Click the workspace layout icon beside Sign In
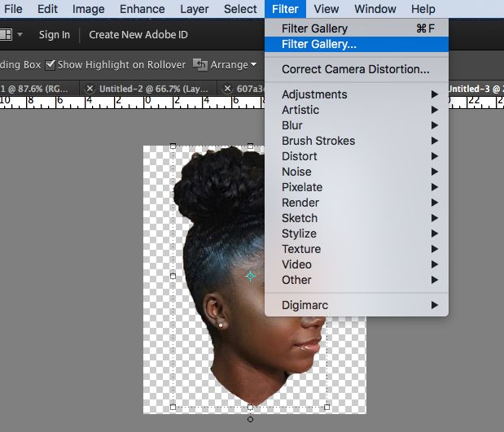504x432 pixels. 7,35
